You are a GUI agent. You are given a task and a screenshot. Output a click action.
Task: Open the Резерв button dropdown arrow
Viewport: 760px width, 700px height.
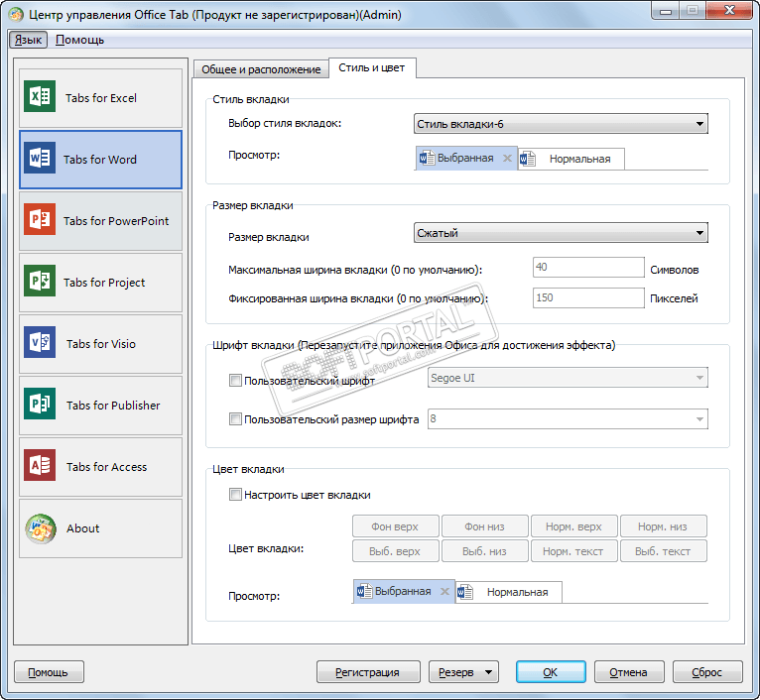point(488,672)
